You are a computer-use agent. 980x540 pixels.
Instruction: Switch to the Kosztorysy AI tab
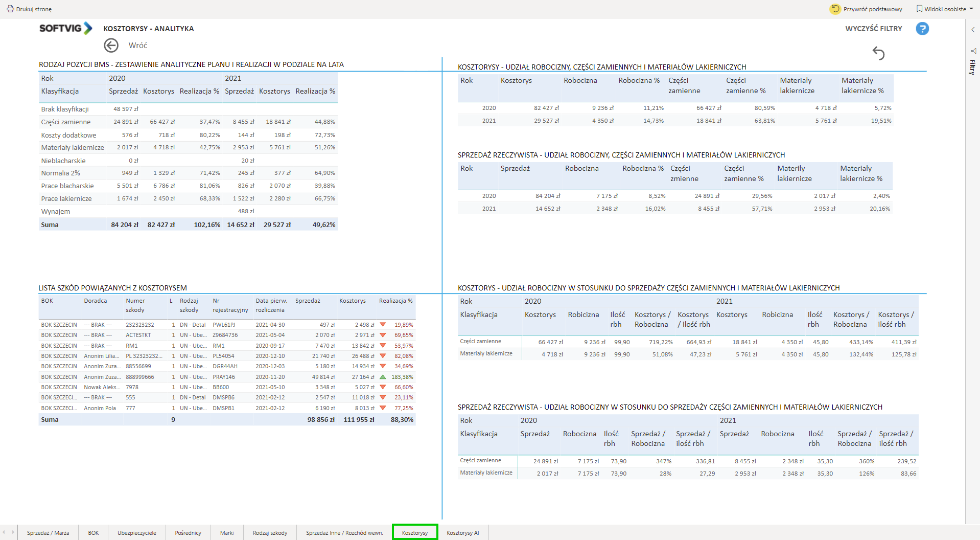click(x=462, y=533)
